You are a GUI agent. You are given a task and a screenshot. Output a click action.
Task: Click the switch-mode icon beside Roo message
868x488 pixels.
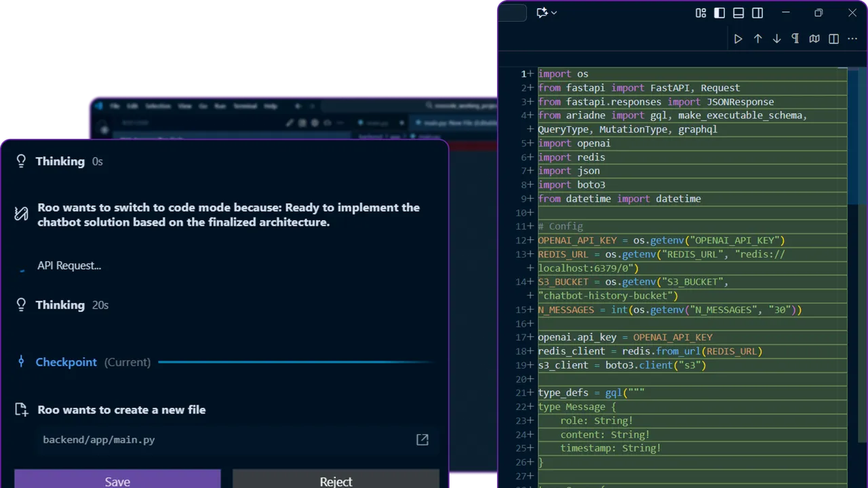coord(21,214)
